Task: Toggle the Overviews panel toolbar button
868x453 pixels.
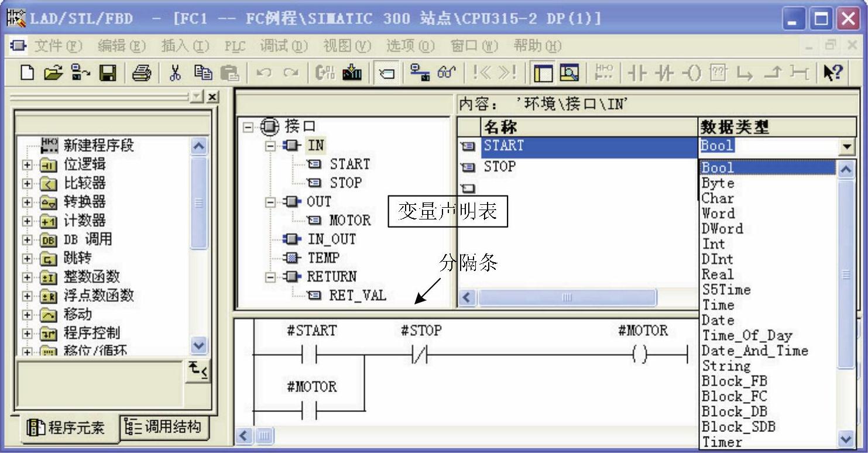Action: click(x=543, y=73)
